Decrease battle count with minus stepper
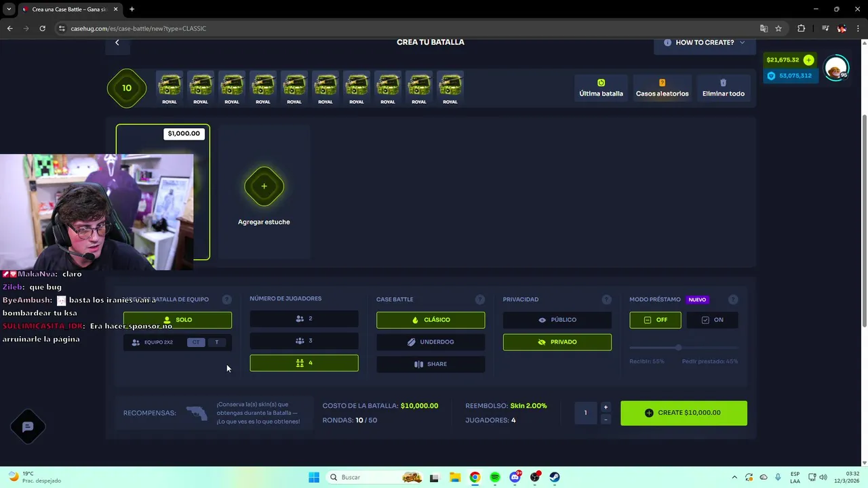This screenshot has height=488, width=868. [606, 420]
